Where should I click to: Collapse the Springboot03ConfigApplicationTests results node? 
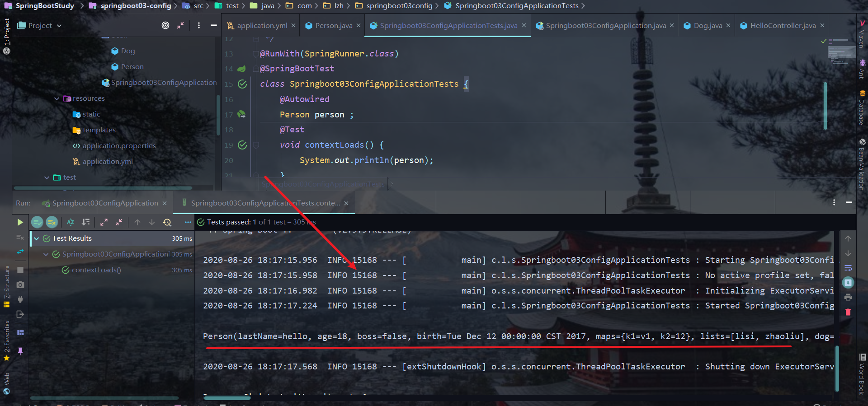(46, 254)
